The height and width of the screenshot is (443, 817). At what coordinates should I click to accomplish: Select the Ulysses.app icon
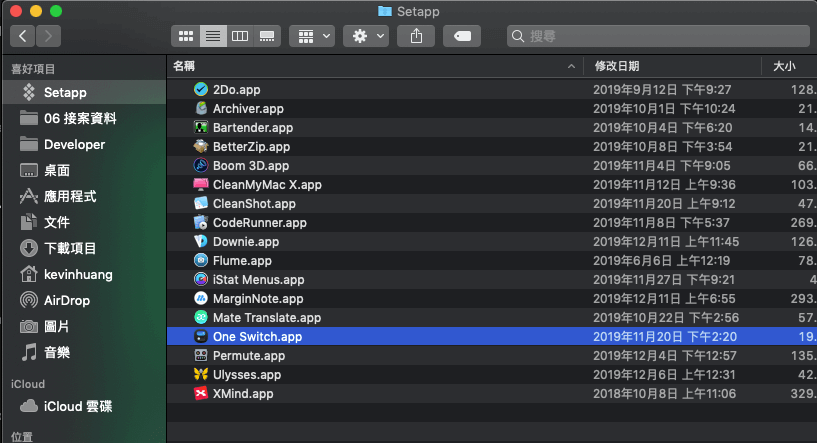click(x=201, y=375)
